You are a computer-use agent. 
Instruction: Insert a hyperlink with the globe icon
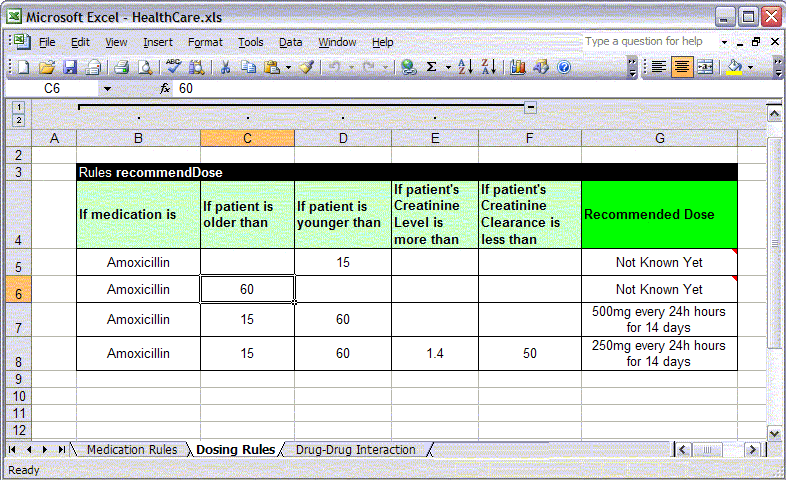pyautogui.click(x=409, y=67)
